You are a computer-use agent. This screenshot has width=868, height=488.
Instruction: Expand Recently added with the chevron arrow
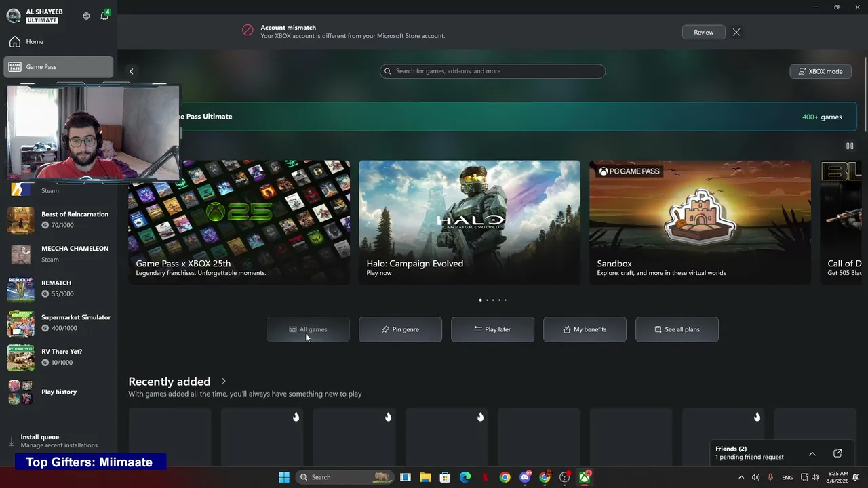point(224,382)
